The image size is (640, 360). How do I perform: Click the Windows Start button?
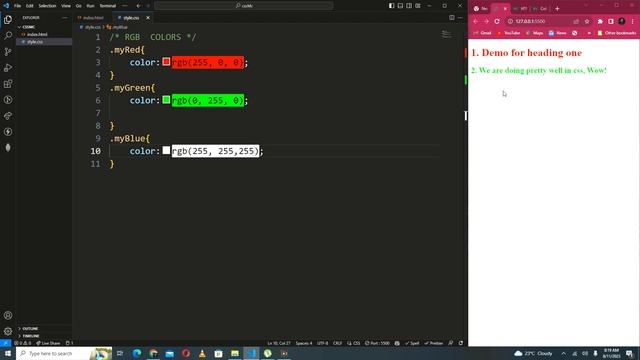(x=8, y=353)
